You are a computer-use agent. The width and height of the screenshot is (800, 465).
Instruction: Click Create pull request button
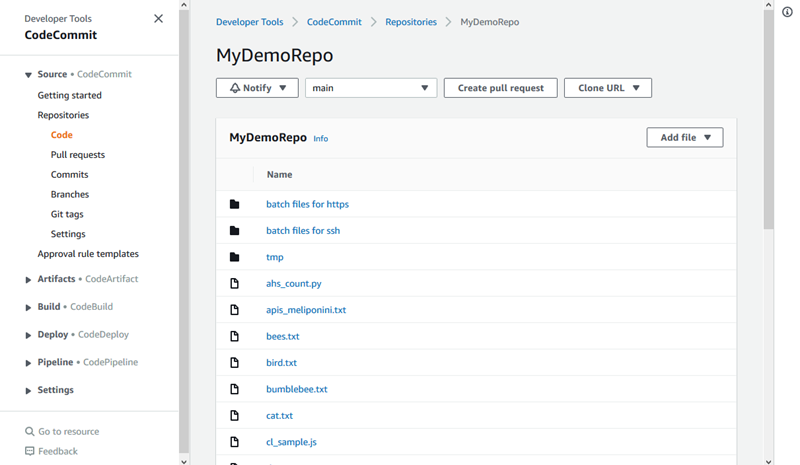[x=500, y=88]
